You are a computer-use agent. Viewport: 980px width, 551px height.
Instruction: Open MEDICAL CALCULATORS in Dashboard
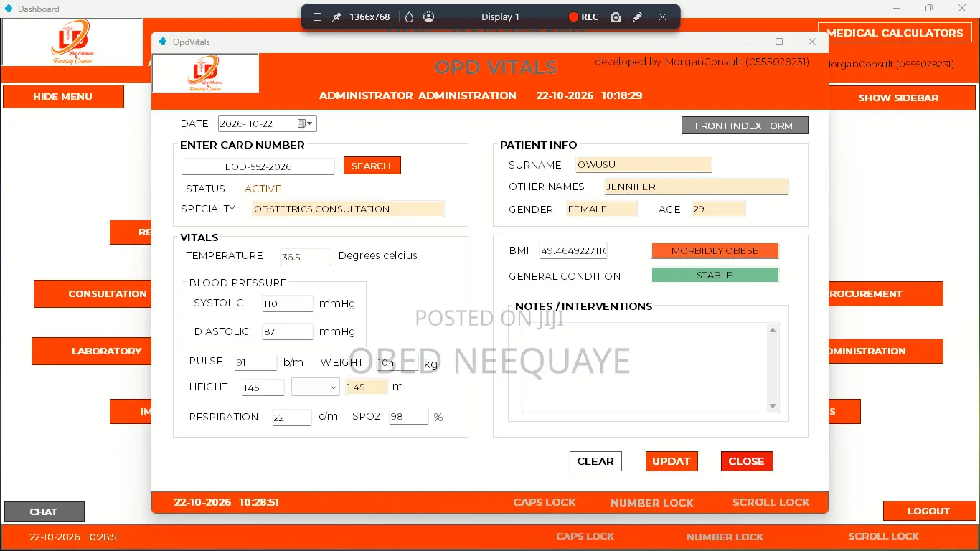coord(895,33)
